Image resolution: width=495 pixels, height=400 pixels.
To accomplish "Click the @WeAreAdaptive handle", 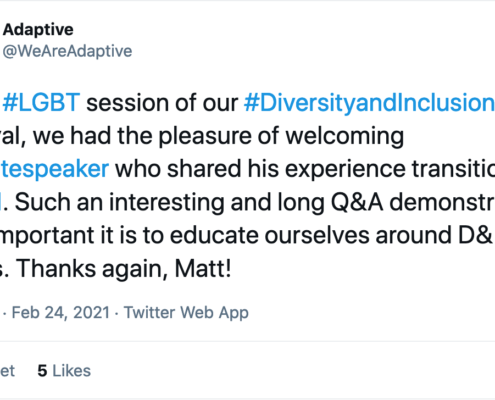I will tap(67, 51).
